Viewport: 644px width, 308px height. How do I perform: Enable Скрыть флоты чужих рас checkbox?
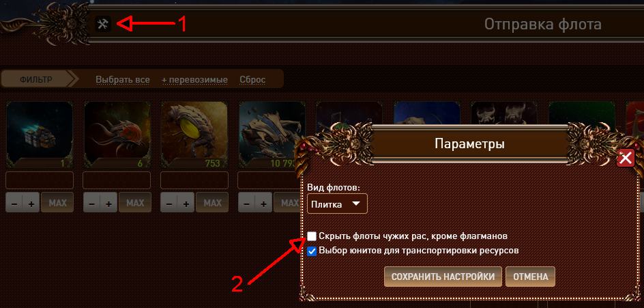pos(312,236)
